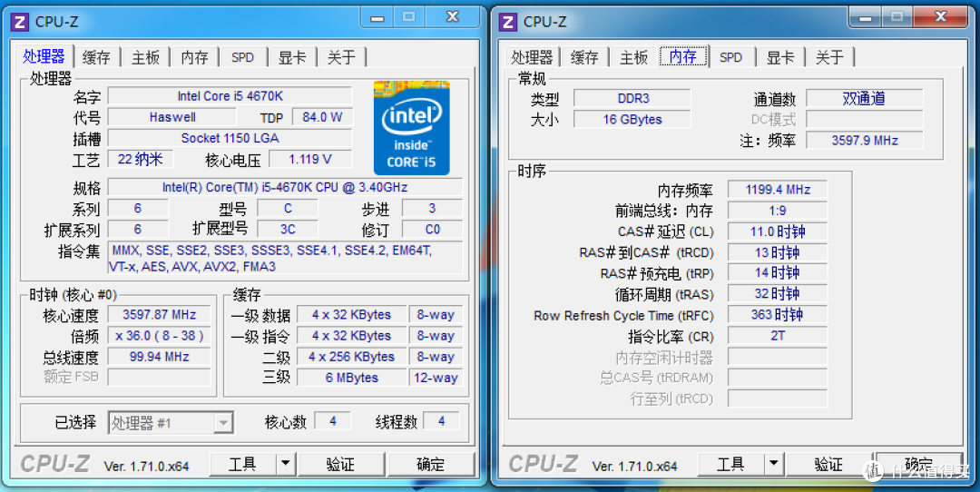Click the 363 时钟 tRFC value
Image resolution: width=980 pixels, height=492 pixels.
tap(778, 315)
